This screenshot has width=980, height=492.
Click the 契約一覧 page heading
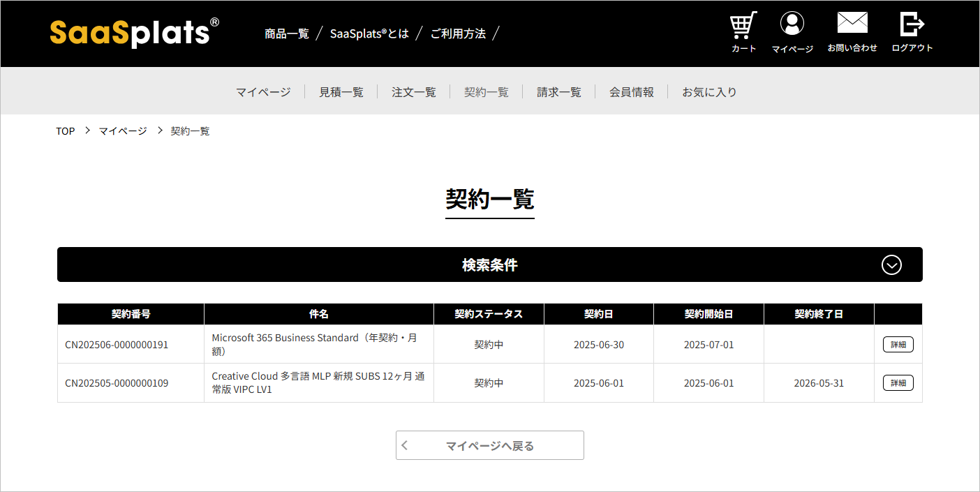pyautogui.click(x=490, y=199)
